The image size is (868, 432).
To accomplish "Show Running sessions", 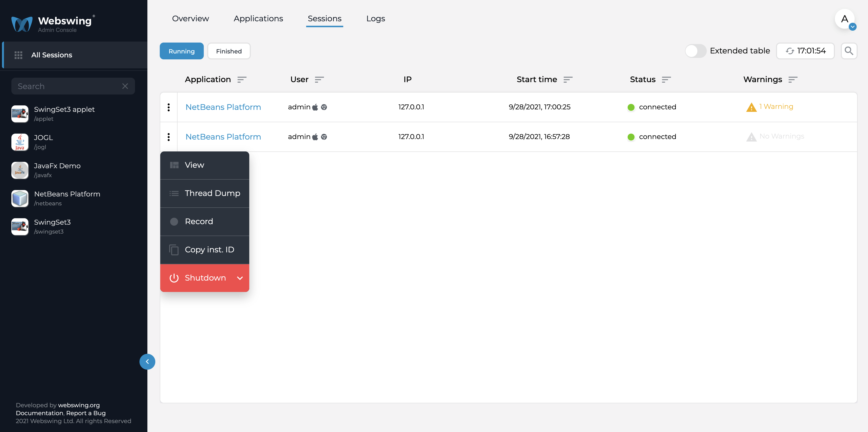I will click(182, 51).
